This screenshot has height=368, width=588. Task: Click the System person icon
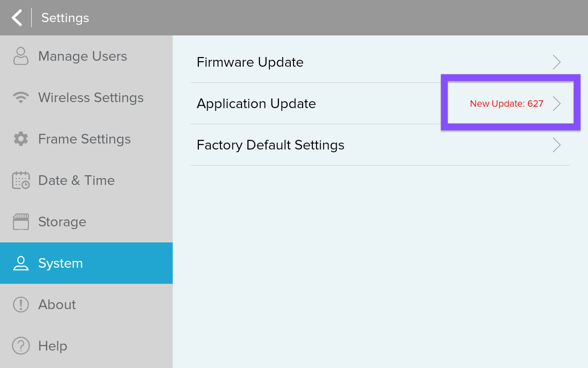coord(21,263)
